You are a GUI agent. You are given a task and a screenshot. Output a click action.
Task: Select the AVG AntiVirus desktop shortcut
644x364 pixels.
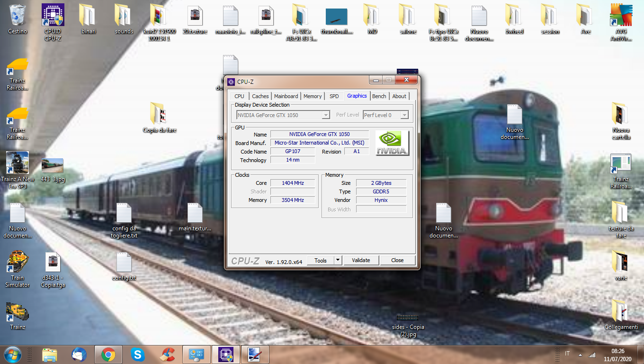point(621,22)
